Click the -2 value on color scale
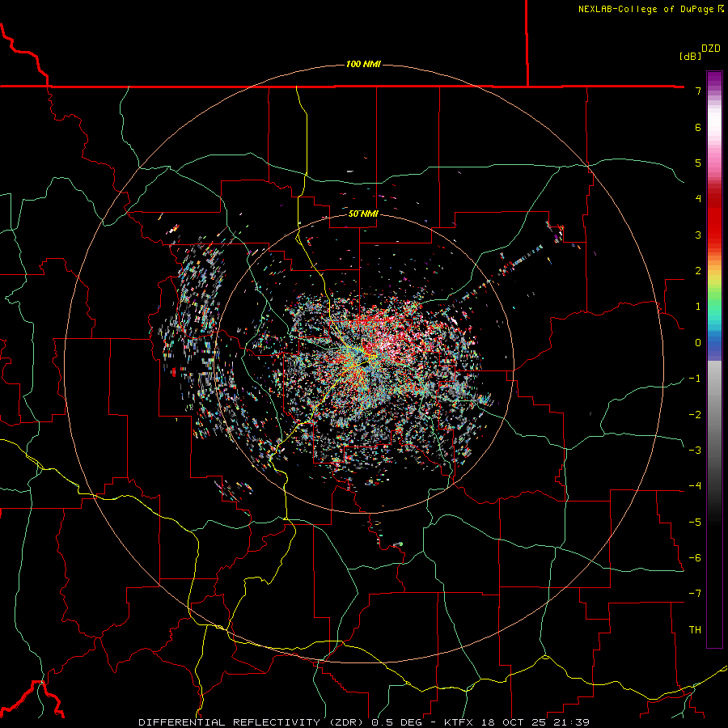Screen dimensions: 728x728 pyautogui.click(x=695, y=415)
